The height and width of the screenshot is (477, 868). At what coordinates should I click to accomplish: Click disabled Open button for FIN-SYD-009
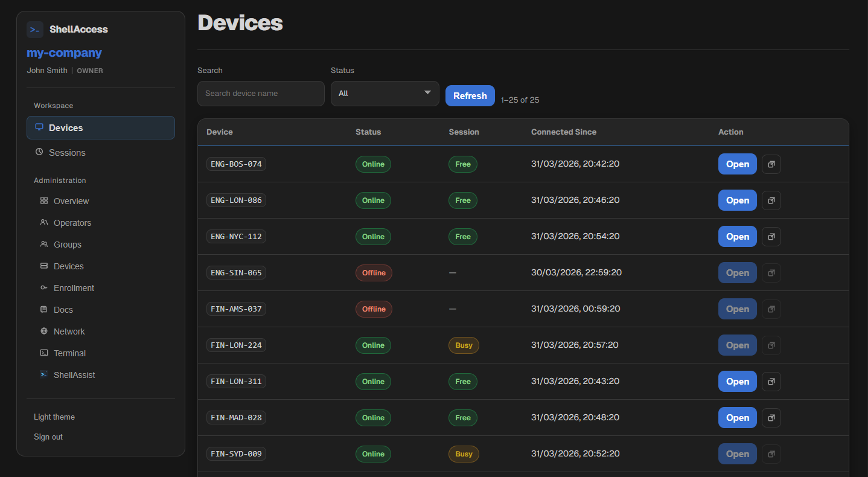(x=737, y=454)
